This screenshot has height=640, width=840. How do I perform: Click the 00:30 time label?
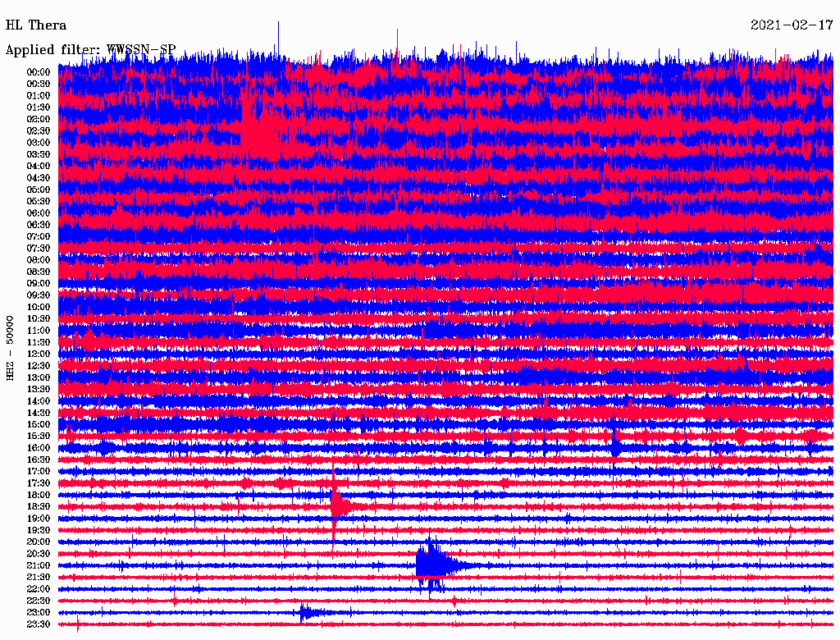(x=39, y=84)
